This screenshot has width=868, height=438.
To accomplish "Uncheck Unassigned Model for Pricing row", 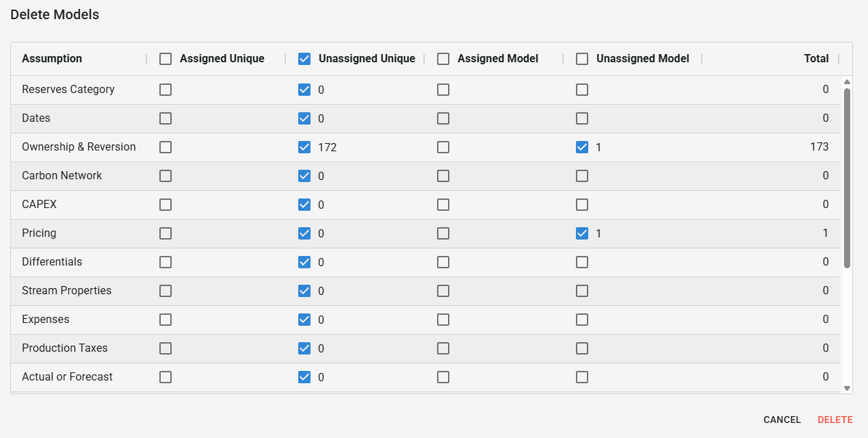I will (x=582, y=233).
